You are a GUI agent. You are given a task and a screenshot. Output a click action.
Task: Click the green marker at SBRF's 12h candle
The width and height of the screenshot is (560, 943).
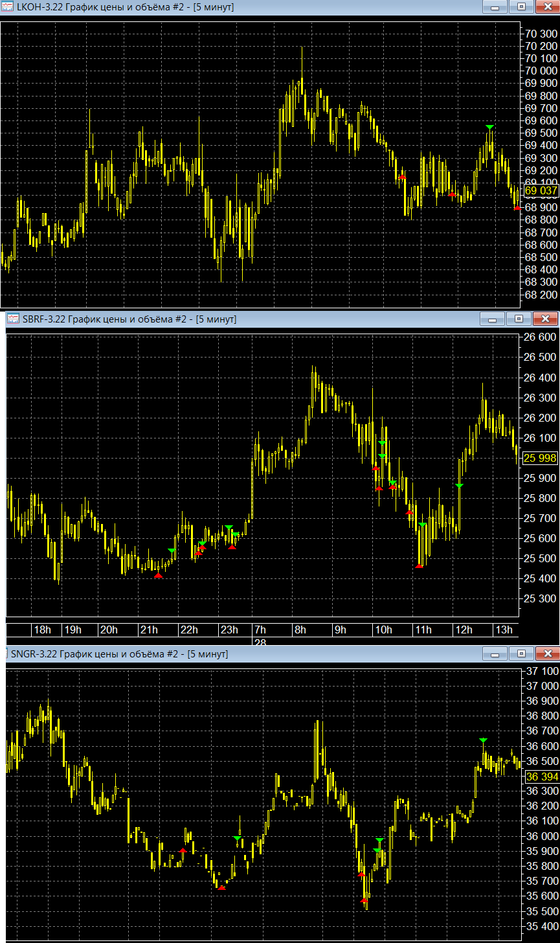pos(459,486)
